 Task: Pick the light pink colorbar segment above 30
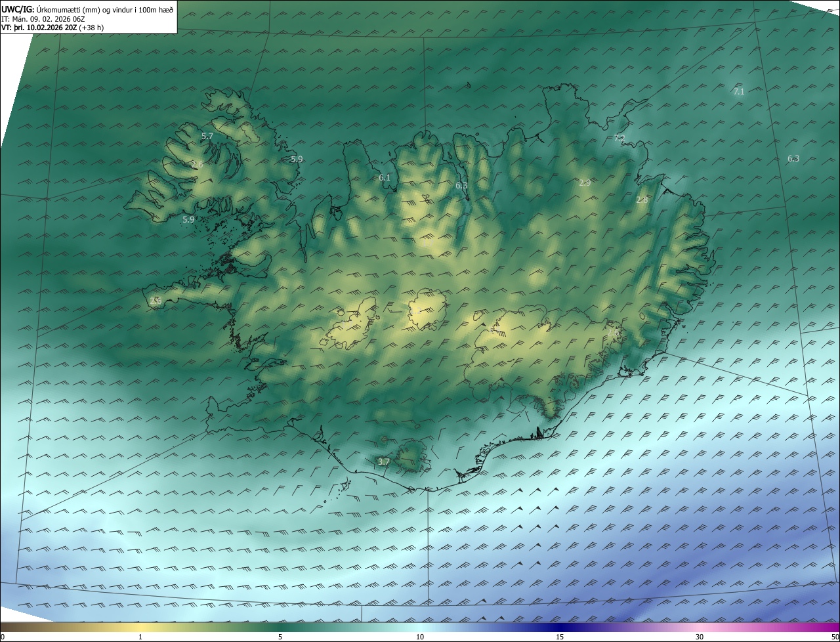point(700,627)
